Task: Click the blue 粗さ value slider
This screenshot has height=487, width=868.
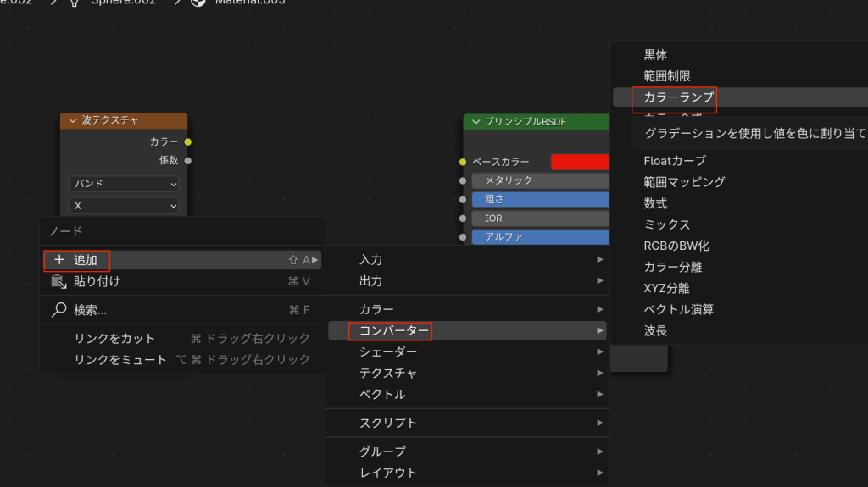Action: pos(541,199)
